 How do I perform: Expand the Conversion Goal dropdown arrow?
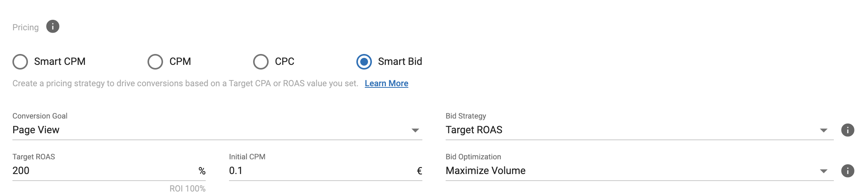(x=415, y=131)
